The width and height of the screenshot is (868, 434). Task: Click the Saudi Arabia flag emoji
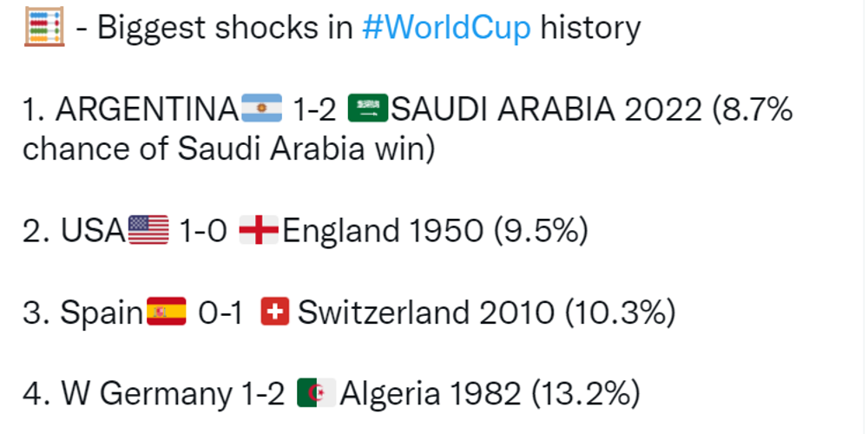(x=368, y=108)
